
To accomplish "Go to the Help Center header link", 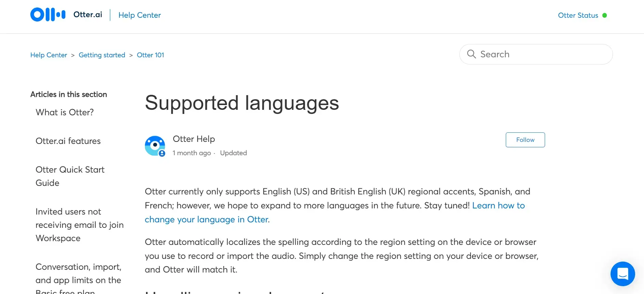I will [139, 15].
